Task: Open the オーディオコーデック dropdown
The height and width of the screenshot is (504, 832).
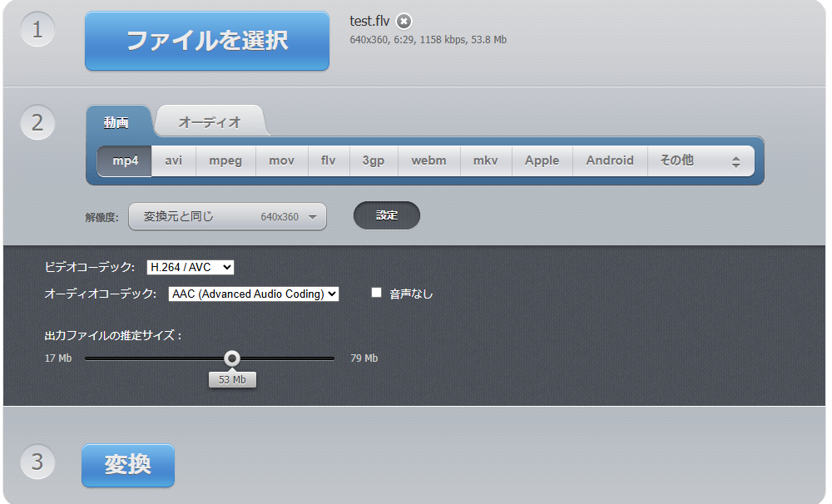Action: pos(253,294)
